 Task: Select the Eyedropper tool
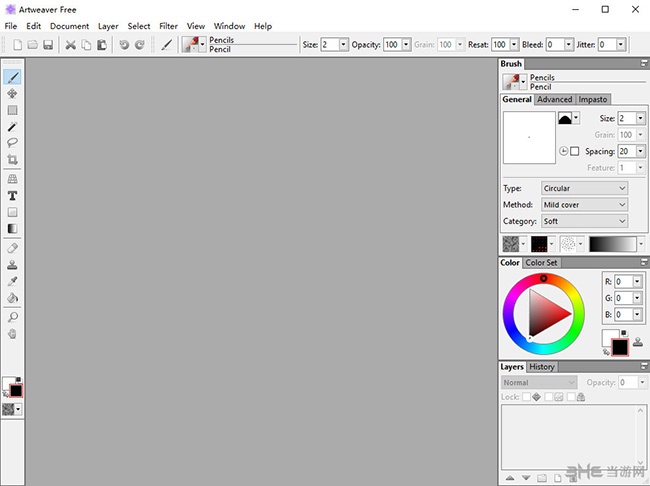pos(12,282)
